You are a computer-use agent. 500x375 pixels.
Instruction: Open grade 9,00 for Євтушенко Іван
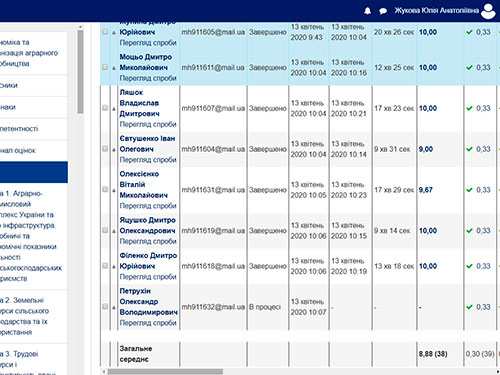pyautogui.click(x=426, y=149)
